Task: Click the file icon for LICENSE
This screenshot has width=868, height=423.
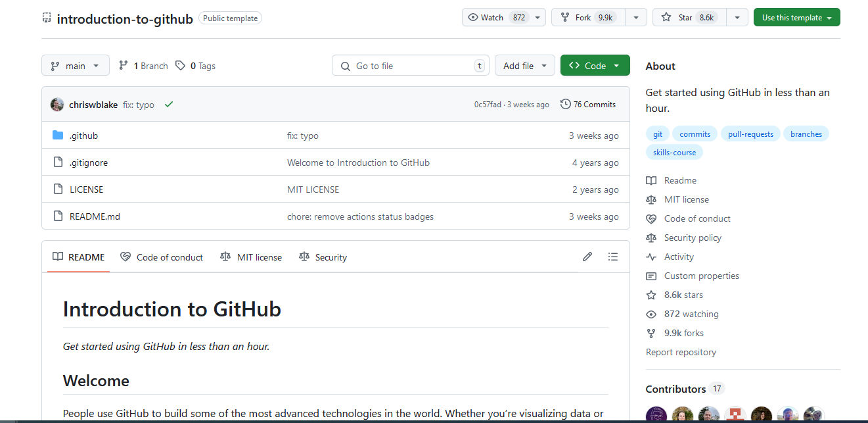Action: (58, 189)
